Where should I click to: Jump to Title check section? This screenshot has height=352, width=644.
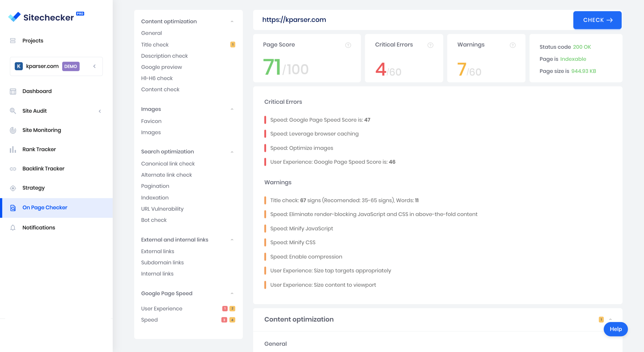(x=155, y=45)
